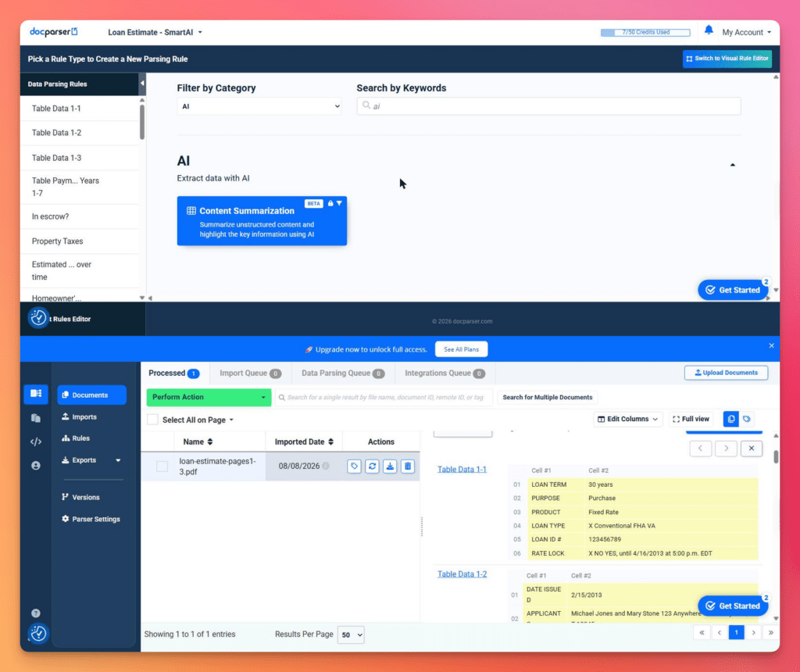The width and height of the screenshot is (800, 672).
Task: Open the code brackets icon in left rail
Action: (x=36, y=441)
